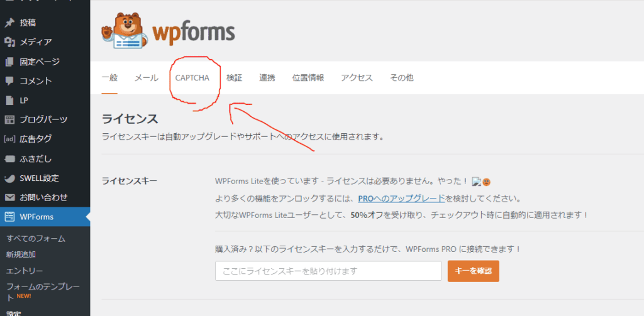
Task: Click the grid icon beside ブログパーツ
Action: click(x=10, y=120)
